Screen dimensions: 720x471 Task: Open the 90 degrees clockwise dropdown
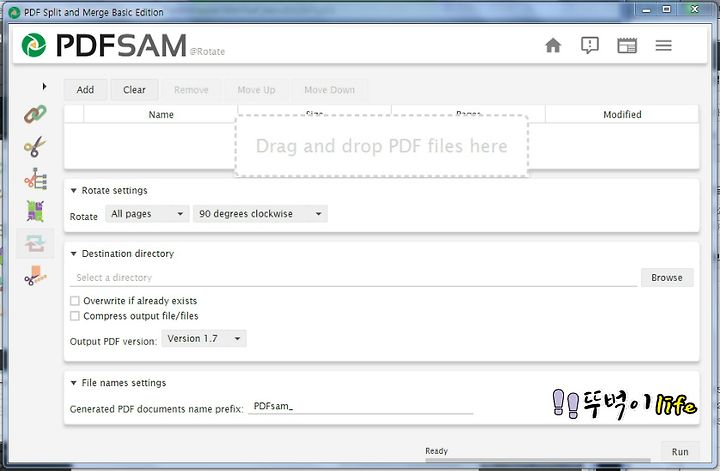tap(260, 213)
